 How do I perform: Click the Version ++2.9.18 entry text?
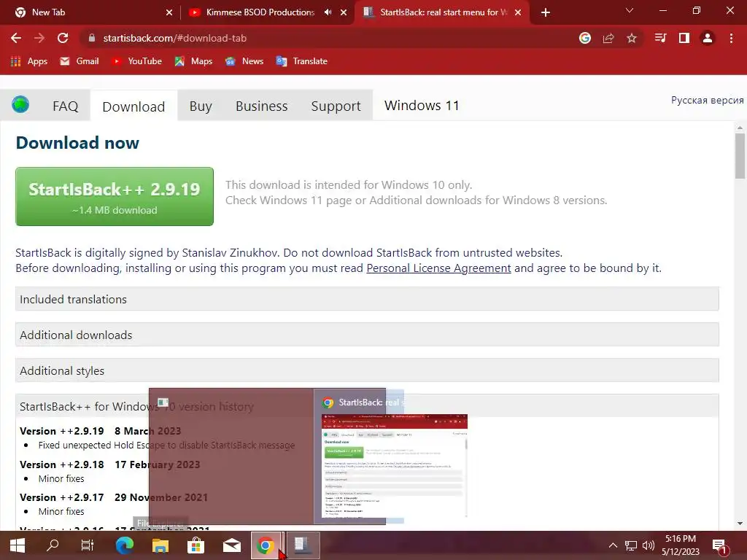(109, 464)
